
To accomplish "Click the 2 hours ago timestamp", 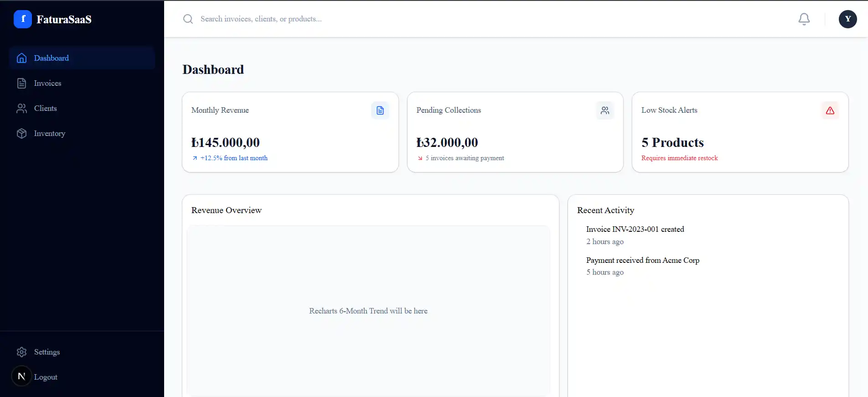I will (x=605, y=241).
